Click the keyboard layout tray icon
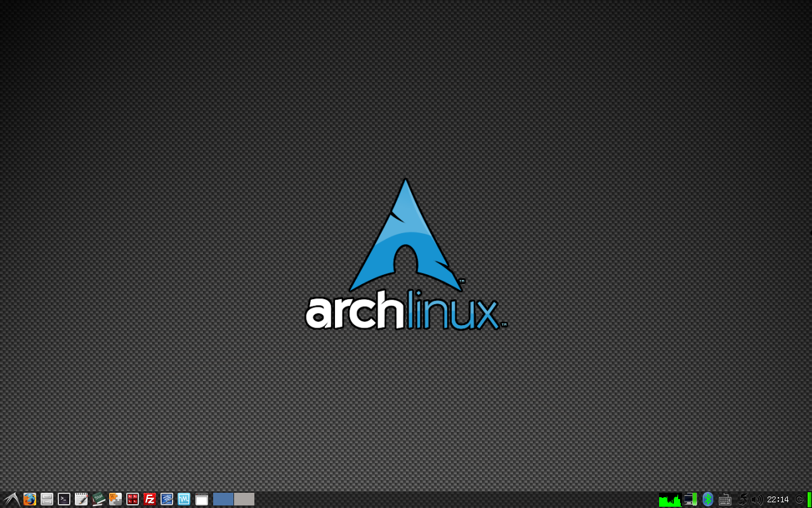The height and width of the screenshot is (508, 812). tap(725, 500)
